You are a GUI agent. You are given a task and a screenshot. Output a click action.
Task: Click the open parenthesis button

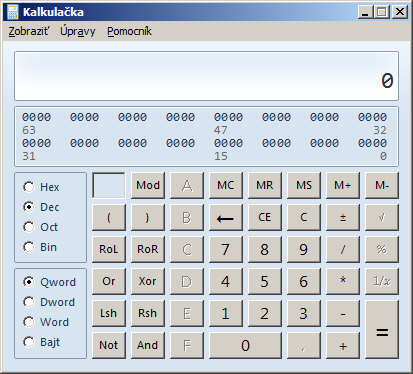coord(109,217)
